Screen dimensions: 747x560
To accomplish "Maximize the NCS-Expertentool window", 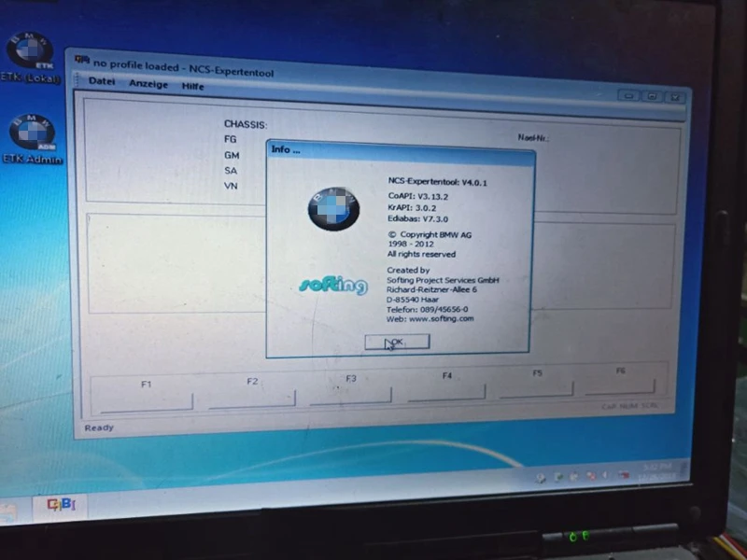I will point(652,97).
